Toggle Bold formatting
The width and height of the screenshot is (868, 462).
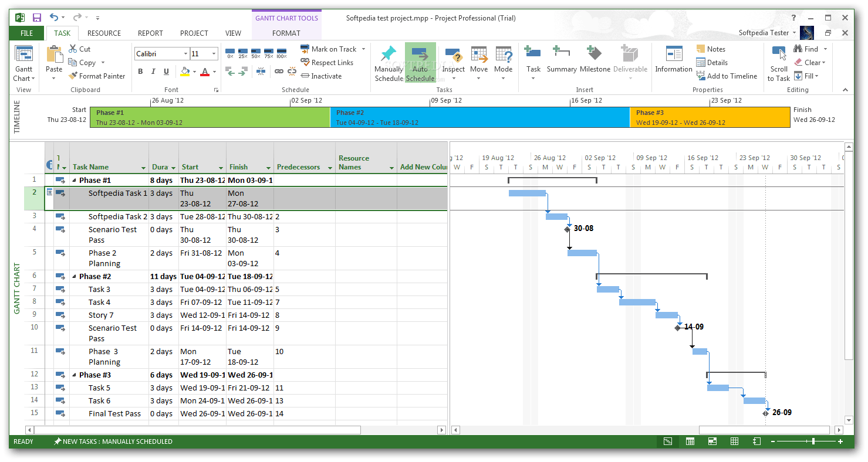[140, 72]
